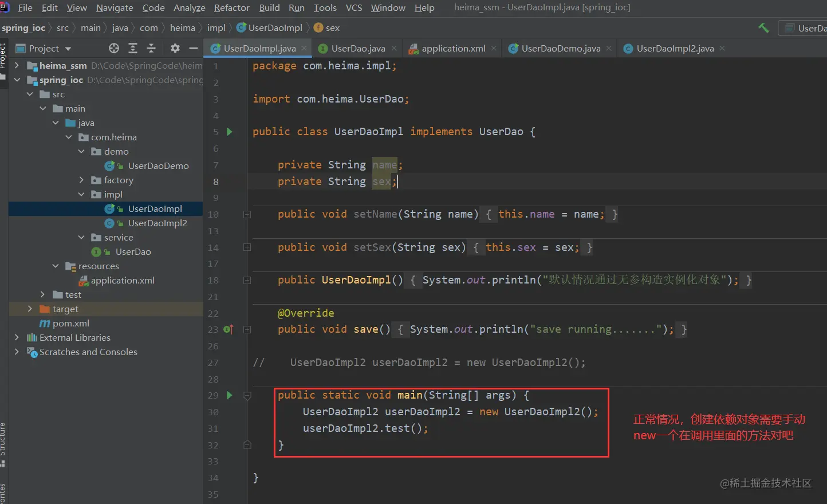Open the VCS menu

pyautogui.click(x=354, y=7)
